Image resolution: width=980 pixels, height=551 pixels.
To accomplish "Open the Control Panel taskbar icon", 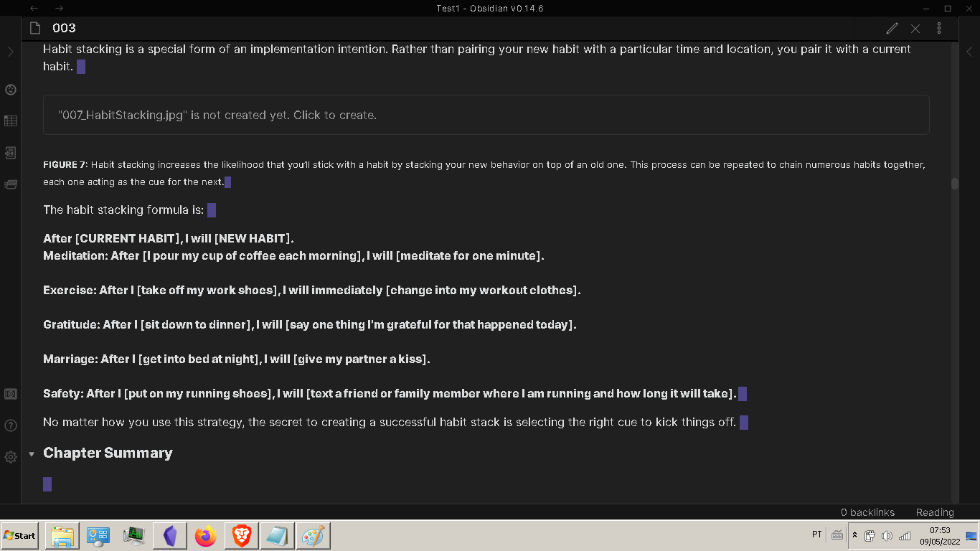I will [98, 536].
